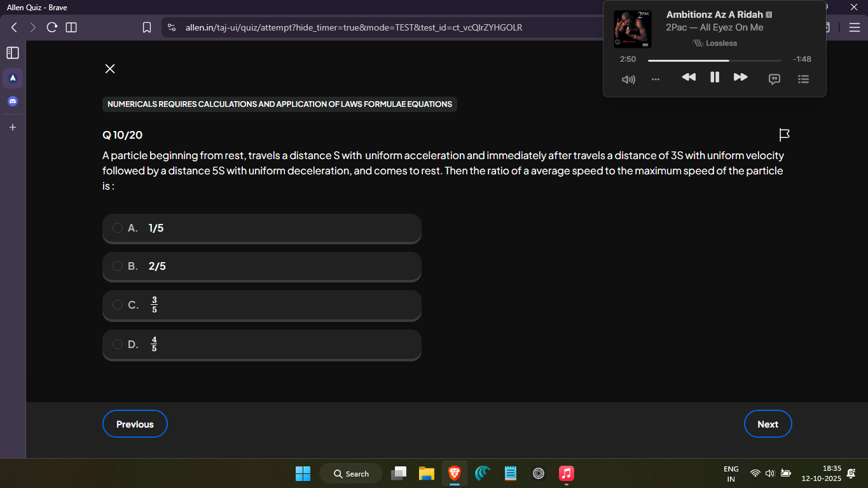Switch to the Allen tab in sidebar
The height and width of the screenshot is (488, 868).
tap(13, 78)
